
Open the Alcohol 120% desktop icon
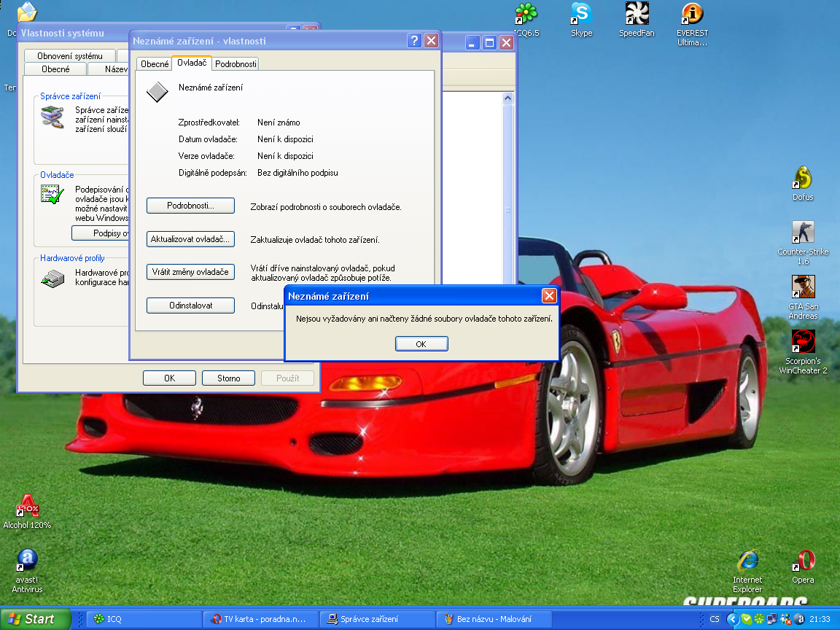[x=27, y=507]
